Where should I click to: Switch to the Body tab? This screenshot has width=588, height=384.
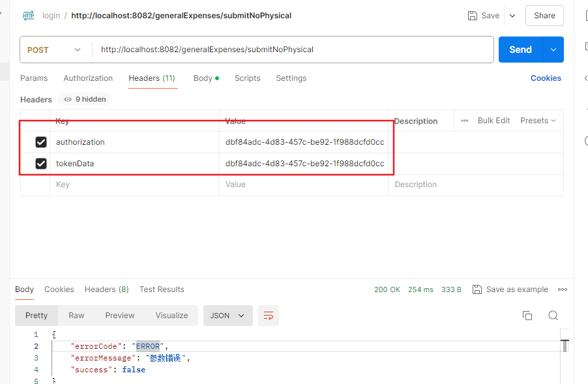coord(203,78)
